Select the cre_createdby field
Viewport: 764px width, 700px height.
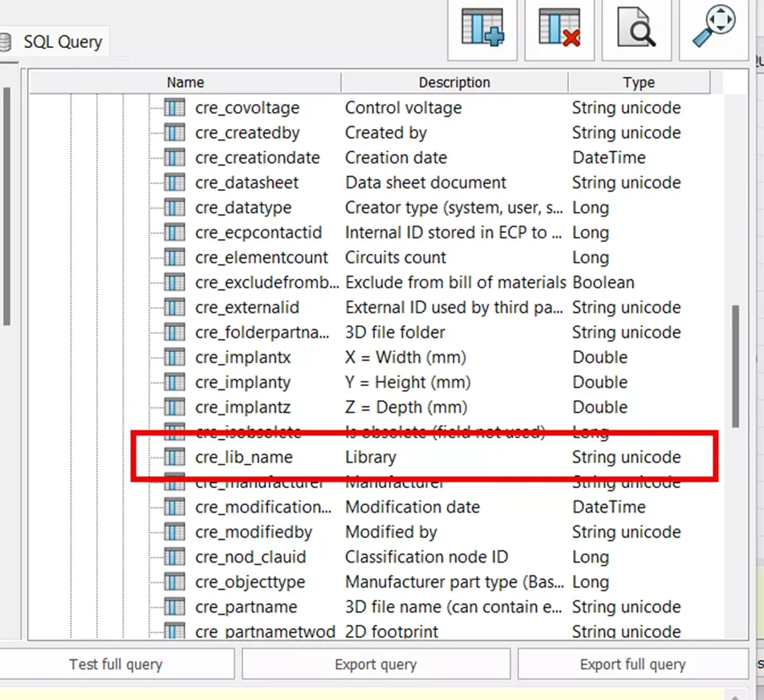point(247,133)
